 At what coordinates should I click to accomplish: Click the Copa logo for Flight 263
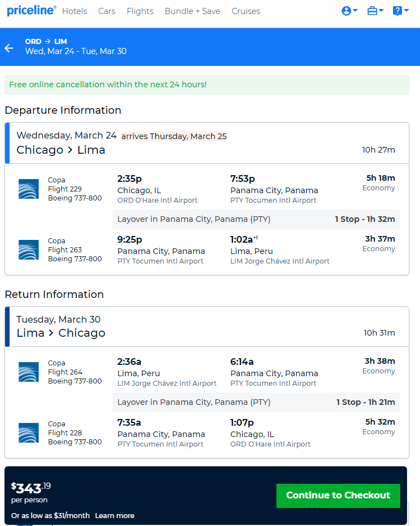tap(29, 250)
